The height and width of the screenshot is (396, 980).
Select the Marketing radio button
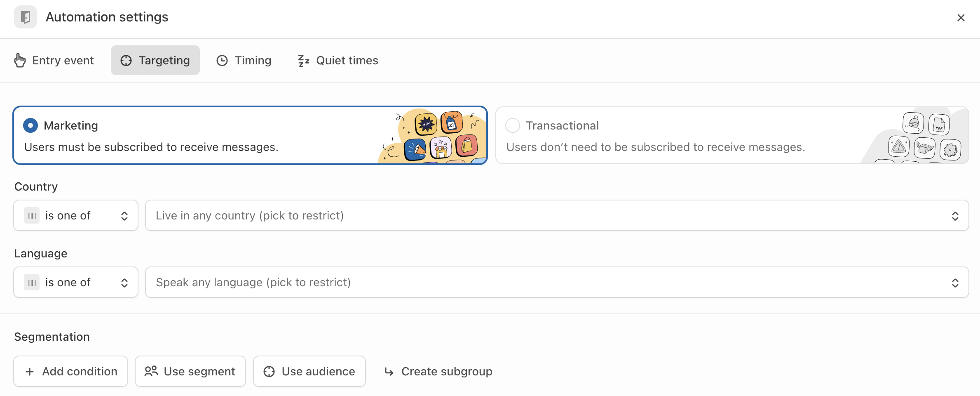coord(30,125)
